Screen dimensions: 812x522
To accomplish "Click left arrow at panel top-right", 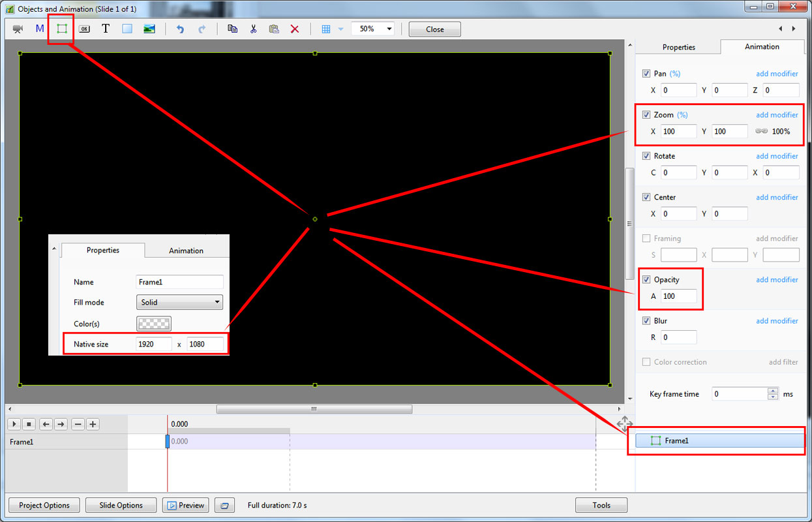I will coord(781,29).
